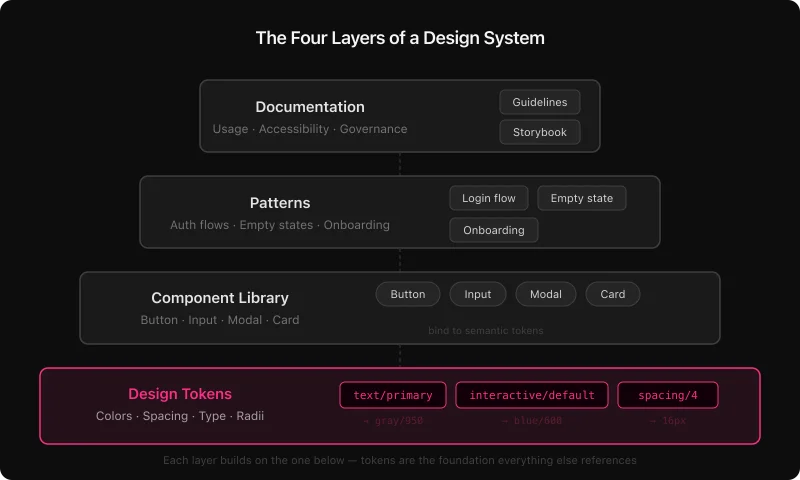This screenshot has width=800, height=480.
Task: Select the Card pill
Action: pyautogui.click(x=613, y=294)
